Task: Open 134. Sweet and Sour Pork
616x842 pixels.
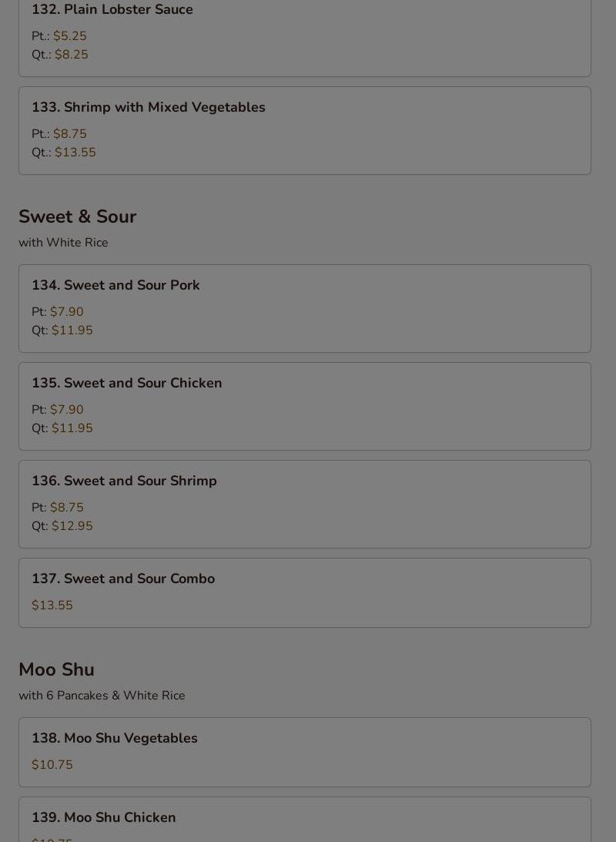Action: tap(115, 285)
